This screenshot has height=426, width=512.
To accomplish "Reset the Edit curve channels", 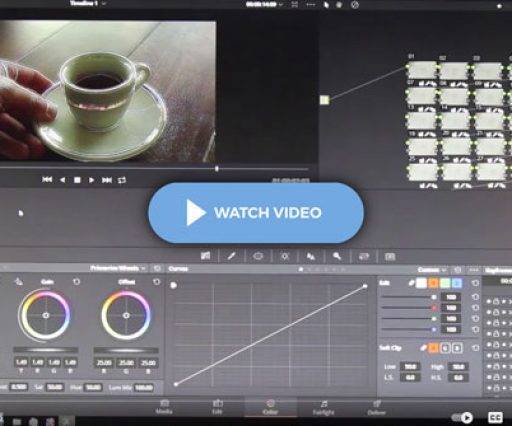I will click(476, 283).
